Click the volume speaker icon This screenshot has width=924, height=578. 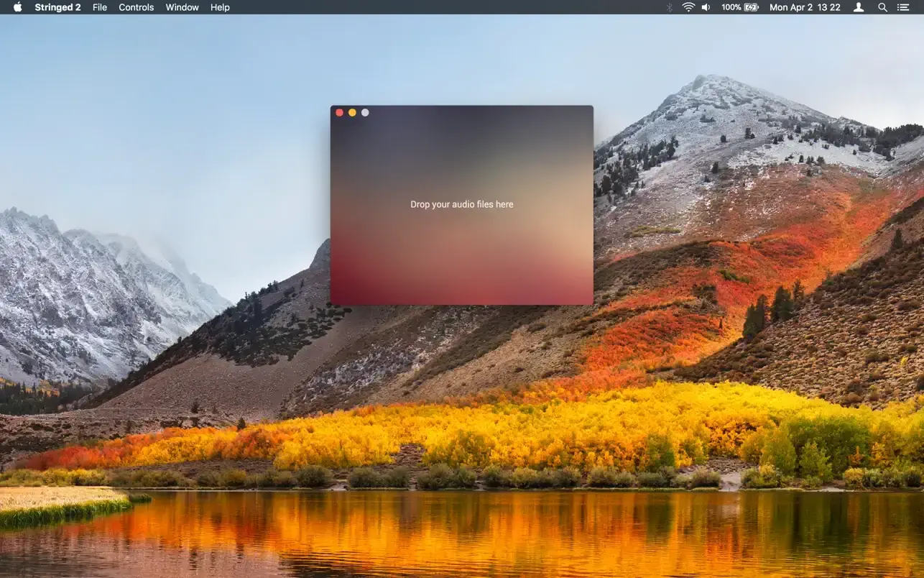(x=706, y=7)
